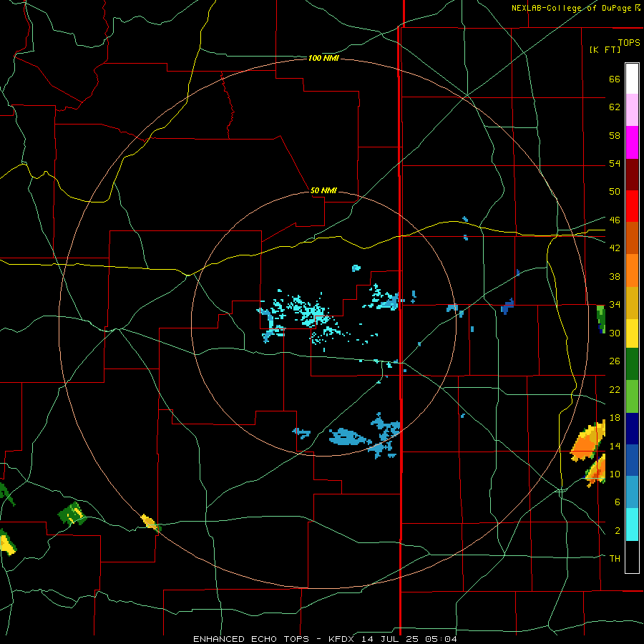Click the medium blue legend swatch
This screenshot has height=644, width=644.
632,460
